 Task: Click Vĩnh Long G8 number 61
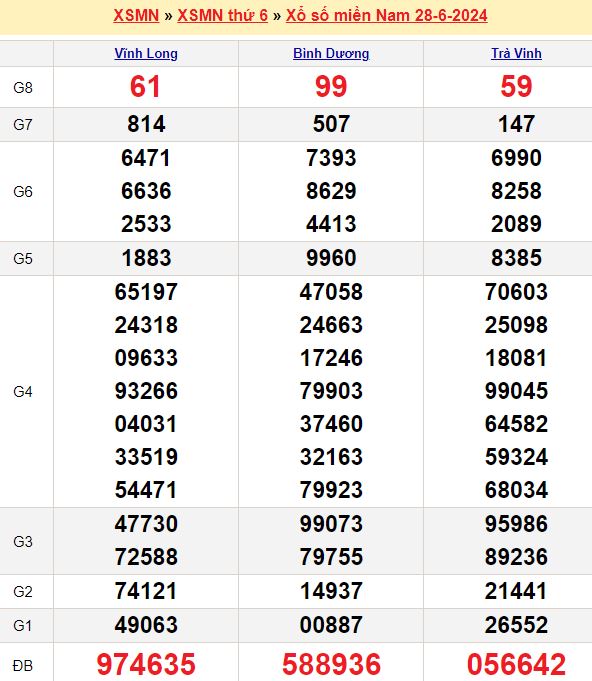click(x=146, y=86)
